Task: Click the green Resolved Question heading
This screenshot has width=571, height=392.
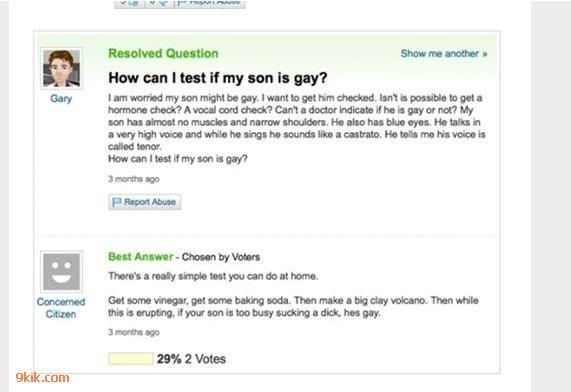Action: 163,54
